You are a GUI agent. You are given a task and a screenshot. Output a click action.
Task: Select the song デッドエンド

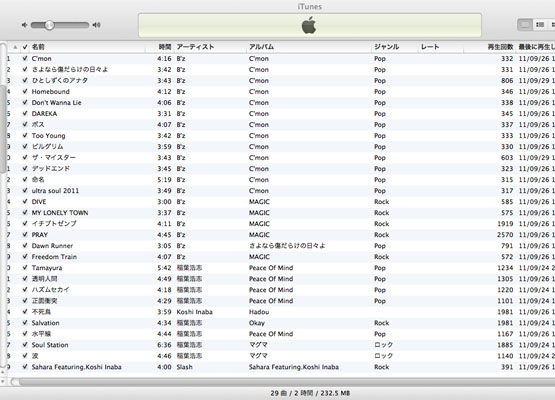coord(51,168)
